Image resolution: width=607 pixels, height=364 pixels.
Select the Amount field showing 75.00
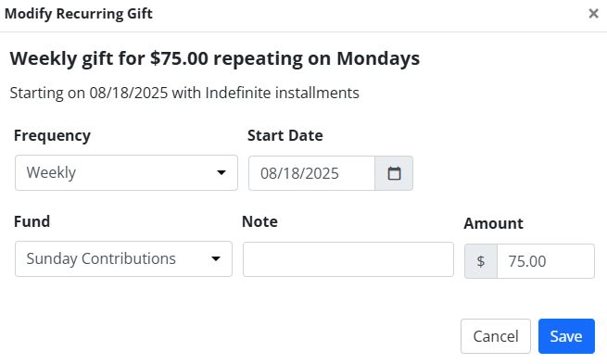click(546, 261)
